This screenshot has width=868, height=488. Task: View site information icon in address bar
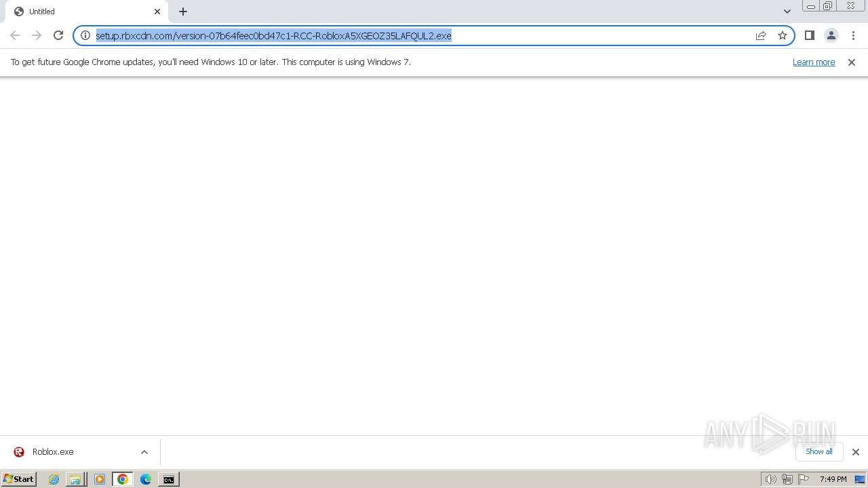pyautogui.click(x=85, y=35)
